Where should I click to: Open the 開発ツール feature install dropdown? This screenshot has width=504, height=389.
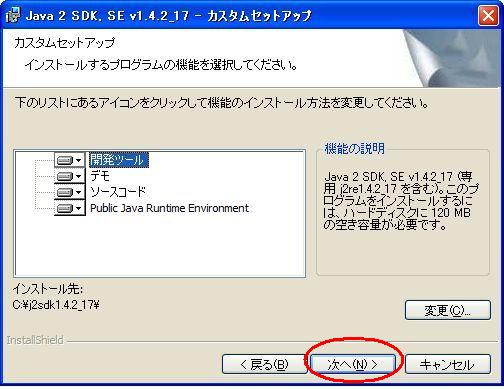pyautogui.click(x=70, y=160)
